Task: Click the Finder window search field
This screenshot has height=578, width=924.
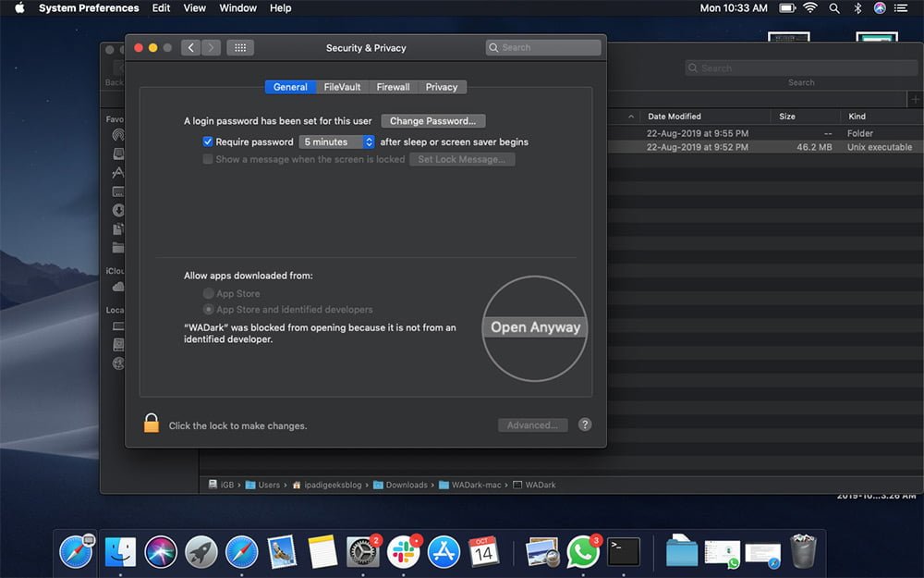Action: 801,68
